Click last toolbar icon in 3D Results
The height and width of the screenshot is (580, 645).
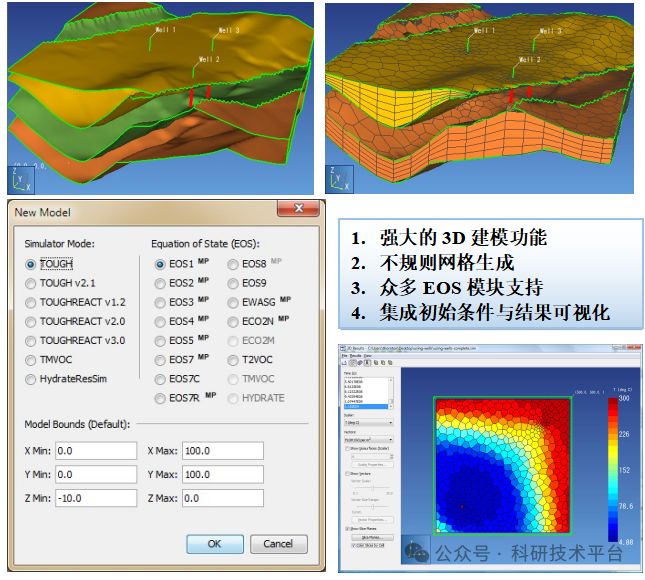click(x=390, y=363)
